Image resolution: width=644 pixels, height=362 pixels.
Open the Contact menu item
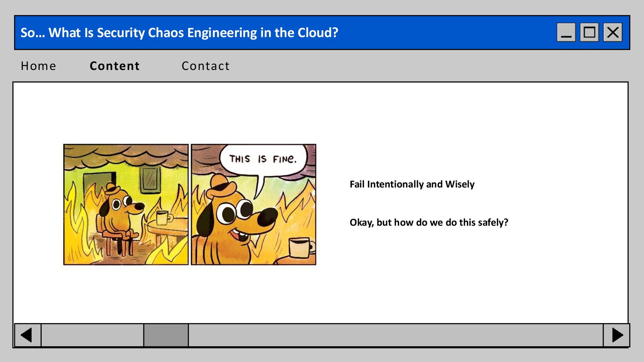(x=206, y=66)
